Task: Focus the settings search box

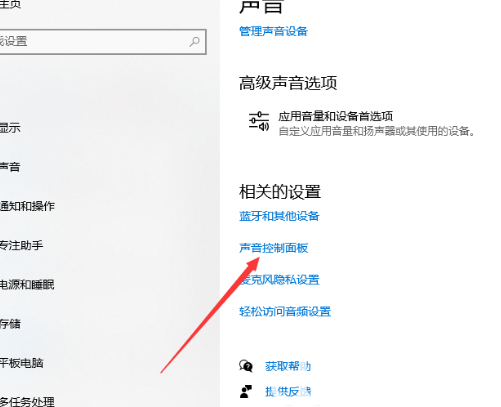Action: (102, 42)
